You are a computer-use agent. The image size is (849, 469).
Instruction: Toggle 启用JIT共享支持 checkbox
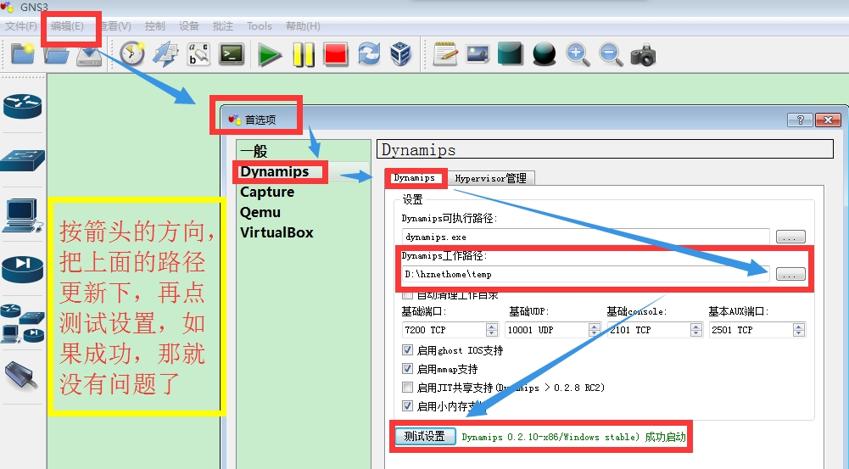(x=407, y=387)
